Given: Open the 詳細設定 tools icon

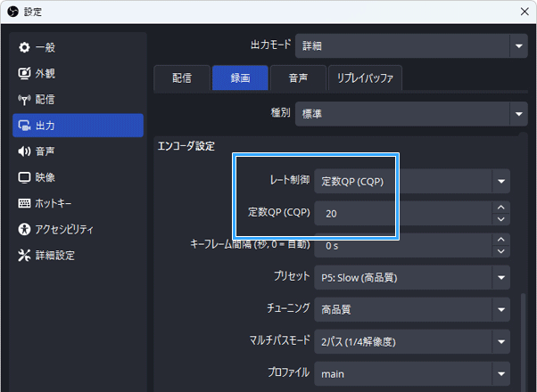Looking at the screenshot, I should click(24, 255).
